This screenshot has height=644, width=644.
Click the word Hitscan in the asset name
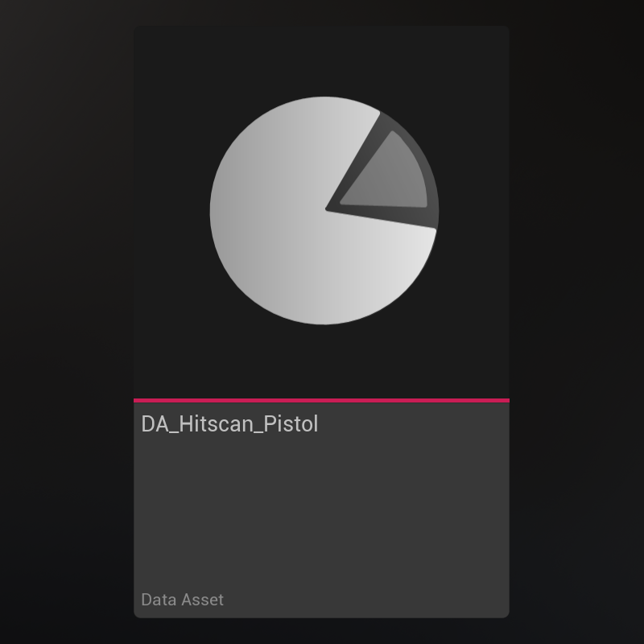pos(217,424)
